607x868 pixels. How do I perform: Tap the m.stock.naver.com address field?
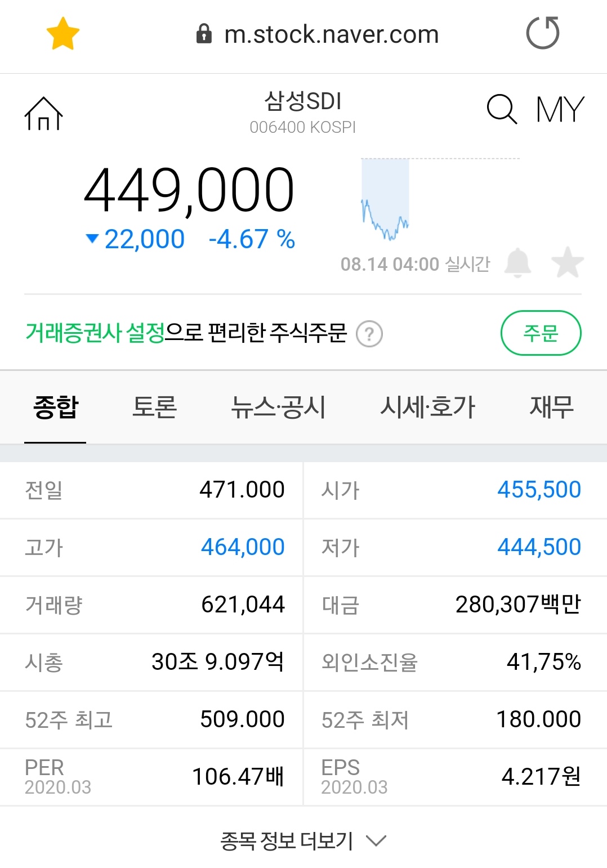[x=331, y=34]
